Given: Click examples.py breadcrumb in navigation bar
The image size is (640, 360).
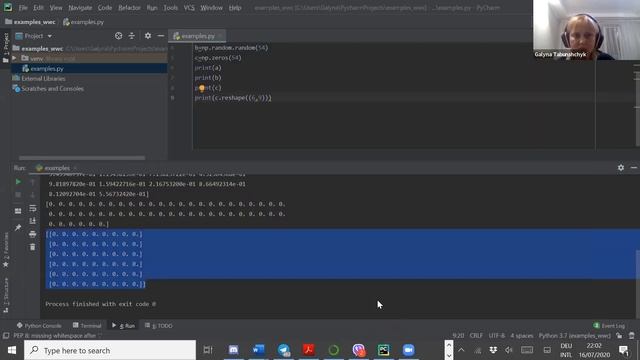Looking at the screenshot, I should pyautogui.click(x=84, y=22).
